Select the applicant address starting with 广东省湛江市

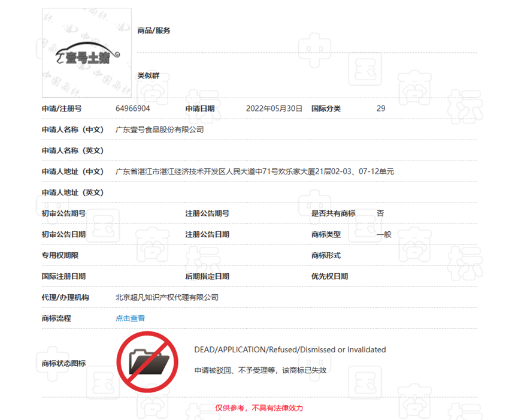pyautogui.click(x=255, y=171)
